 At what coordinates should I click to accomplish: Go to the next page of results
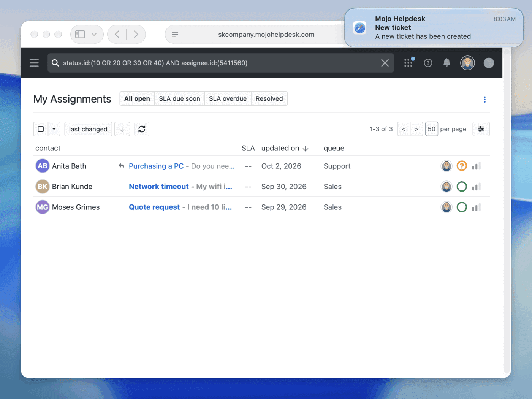416,129
